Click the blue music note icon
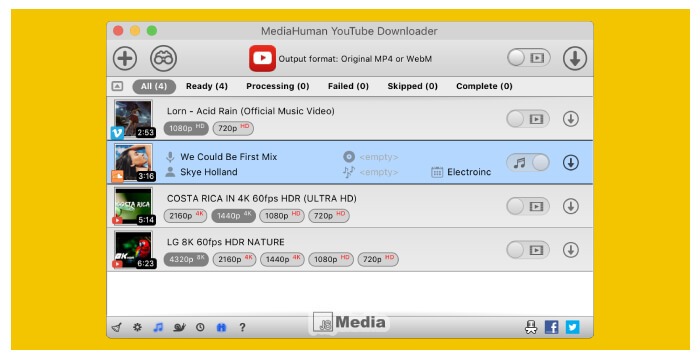Viewport: 700px width, 360px height. (x=158, y=327)
